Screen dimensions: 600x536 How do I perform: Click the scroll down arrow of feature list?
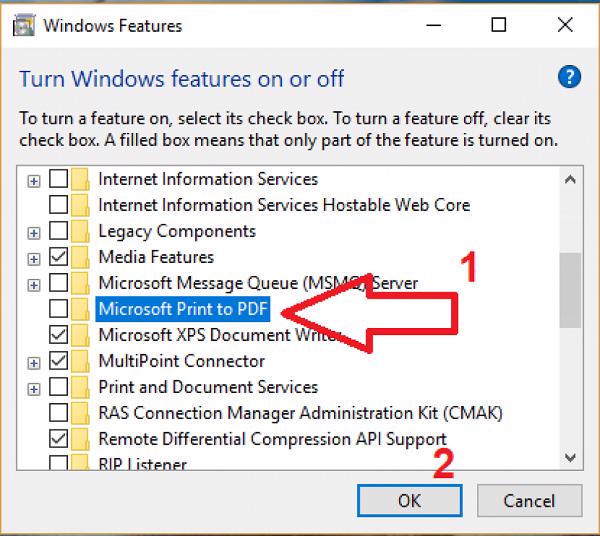pyautogui.click(x=570, y=457)
